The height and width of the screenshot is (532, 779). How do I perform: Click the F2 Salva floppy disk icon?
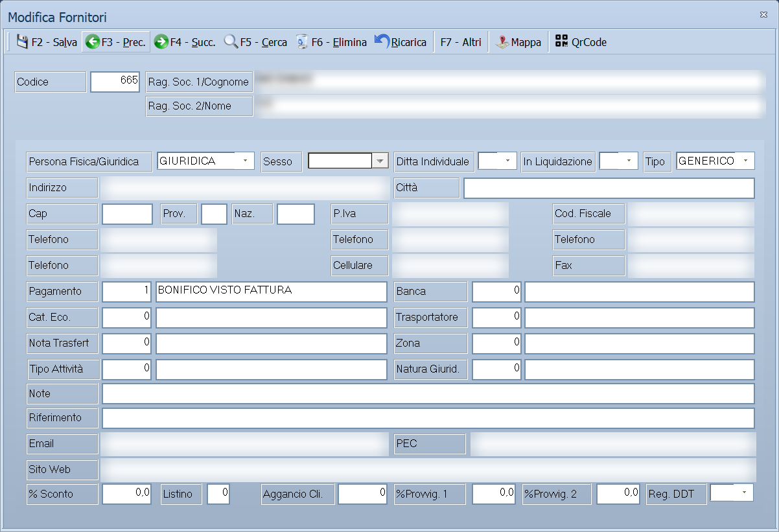(x=22, y=42)
